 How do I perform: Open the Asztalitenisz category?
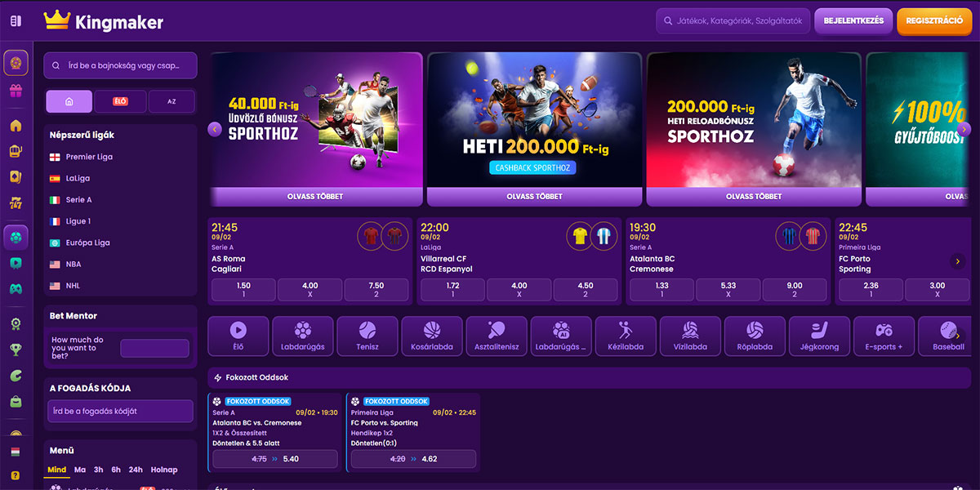[496, 336]
